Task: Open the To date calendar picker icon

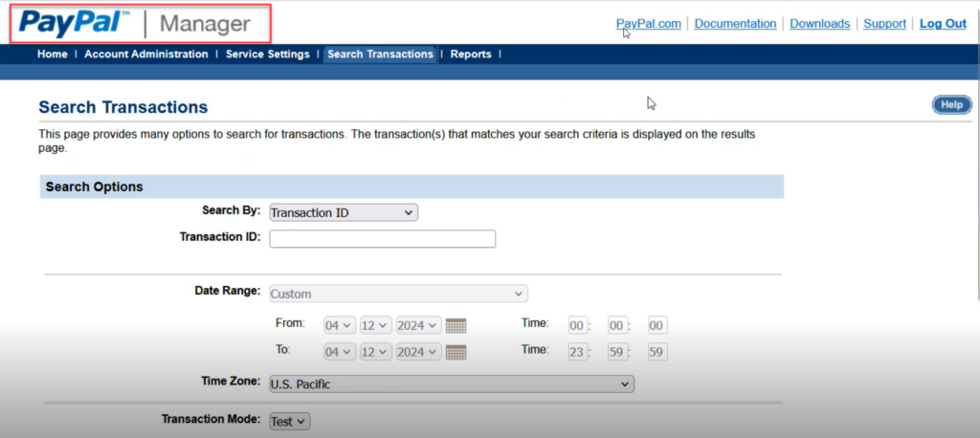Action: (457, 352)
